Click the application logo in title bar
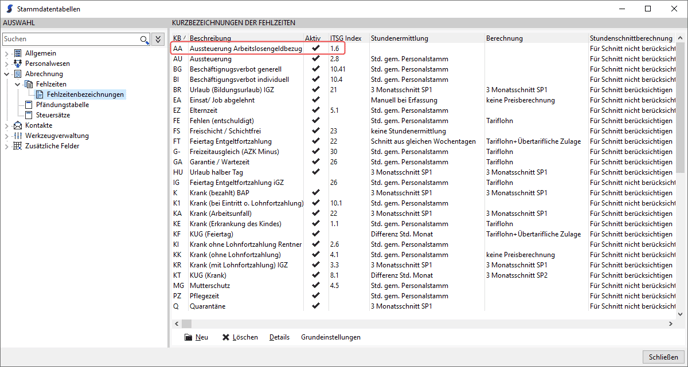688x367 pixels. [9, 9]
